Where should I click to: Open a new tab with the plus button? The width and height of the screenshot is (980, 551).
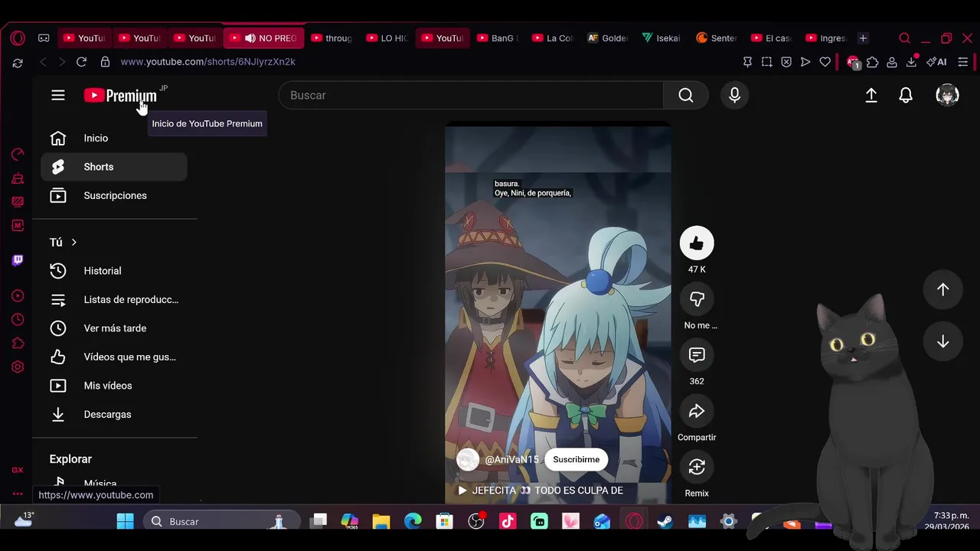[863, 38]
